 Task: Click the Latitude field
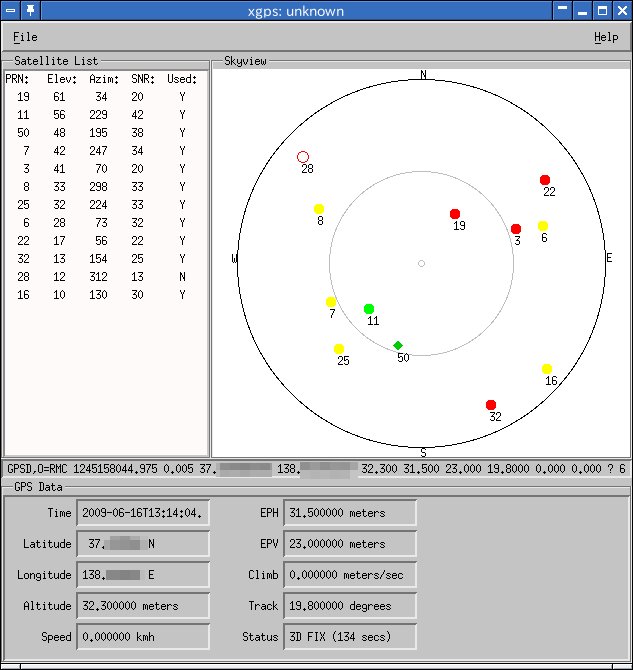coord(143,544)
